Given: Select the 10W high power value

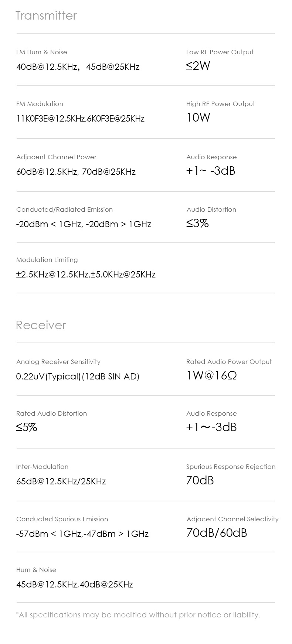Looking at the screenshot, I should click(198, 117).
